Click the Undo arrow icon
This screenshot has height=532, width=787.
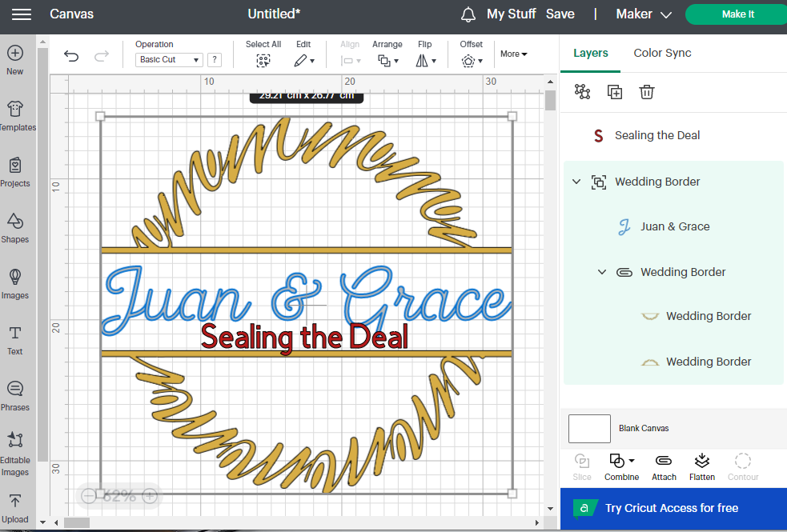pos(71,56)
